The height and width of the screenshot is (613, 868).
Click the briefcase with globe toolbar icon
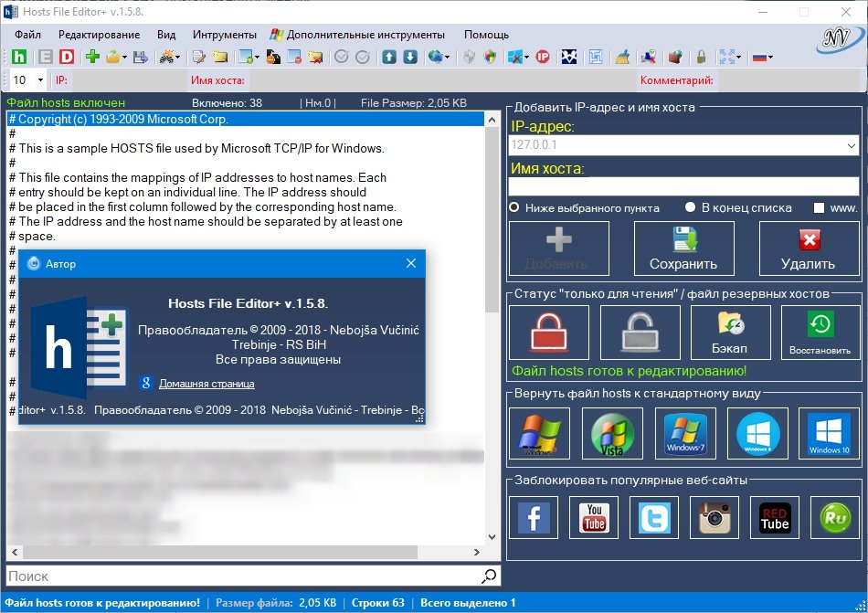point(675,57)
